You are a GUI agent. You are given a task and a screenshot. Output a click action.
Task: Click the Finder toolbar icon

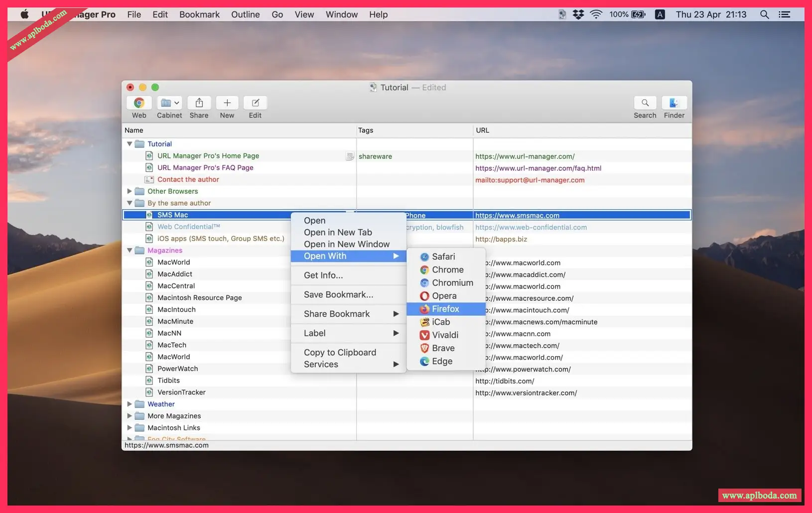tap(674, 103)
